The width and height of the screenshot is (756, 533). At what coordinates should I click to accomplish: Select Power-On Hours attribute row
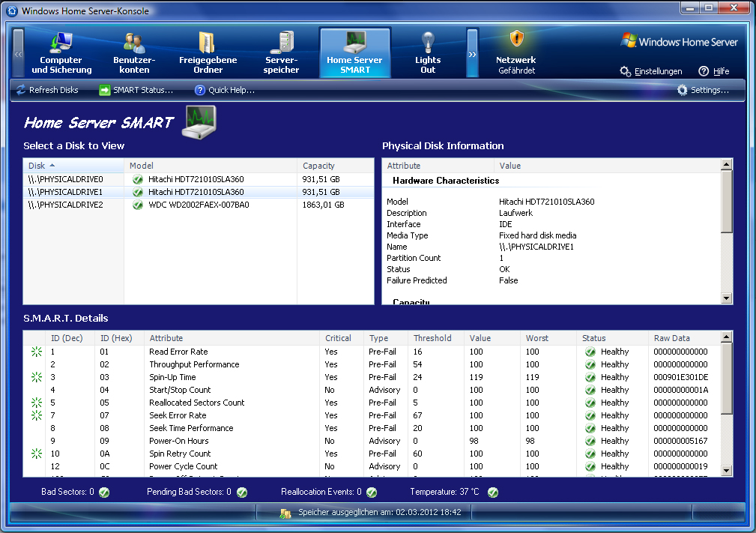tap(372, 441)
